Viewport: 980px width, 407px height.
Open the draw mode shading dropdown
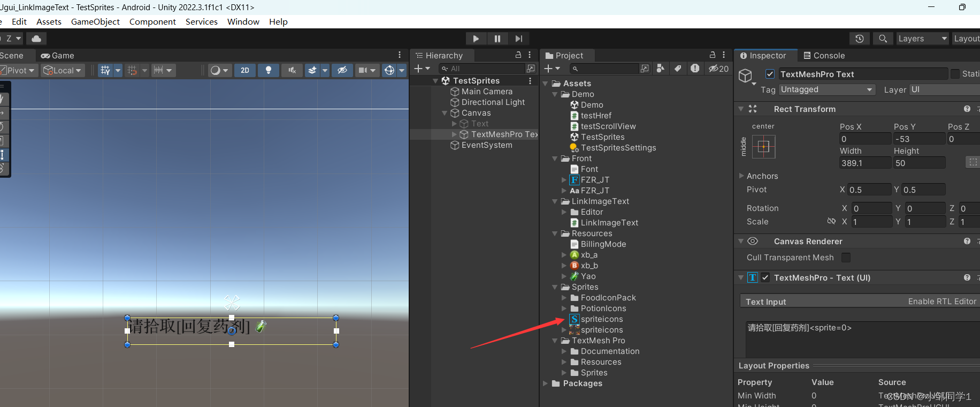[x=219, y=70]
